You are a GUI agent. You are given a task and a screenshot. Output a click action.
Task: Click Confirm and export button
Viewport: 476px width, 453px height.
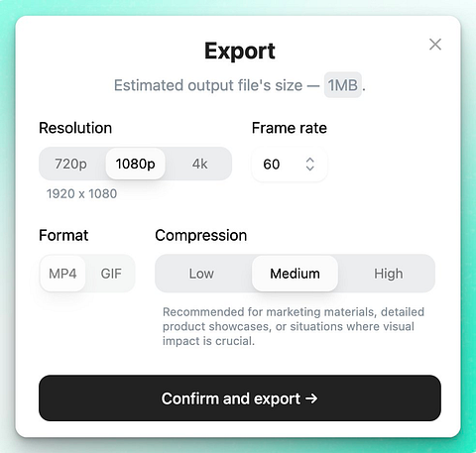240,397
